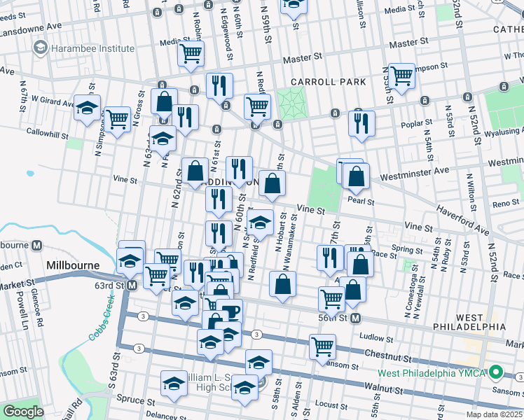The image size is (524, 420).
Task: Click the Harambee Institute school marker
Action: point(41,48)
